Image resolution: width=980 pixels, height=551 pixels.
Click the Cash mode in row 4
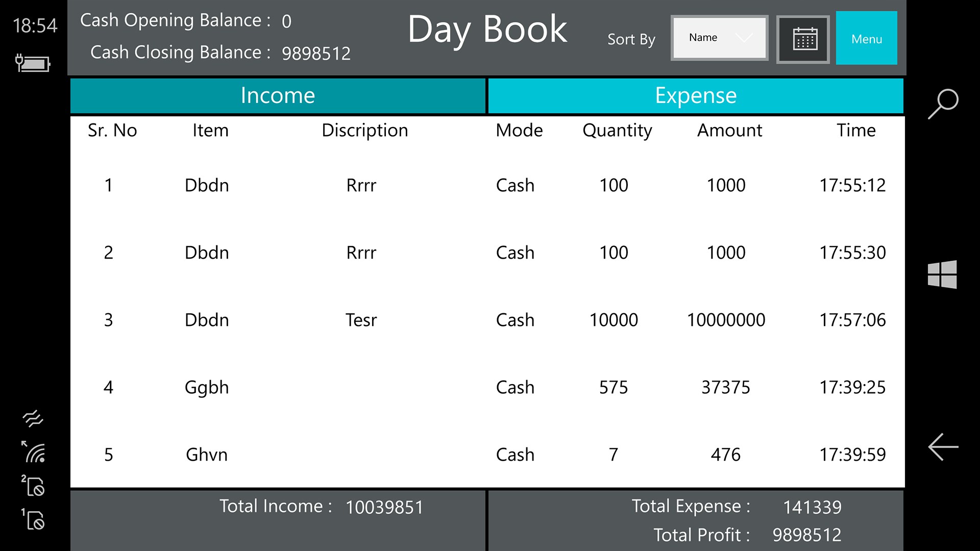pos(515,387)
